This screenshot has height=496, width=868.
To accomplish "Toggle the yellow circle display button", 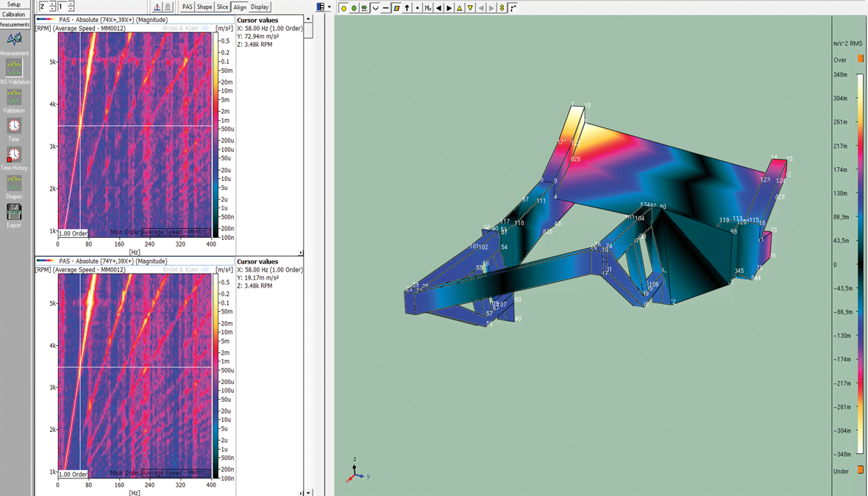I will 344,8.
